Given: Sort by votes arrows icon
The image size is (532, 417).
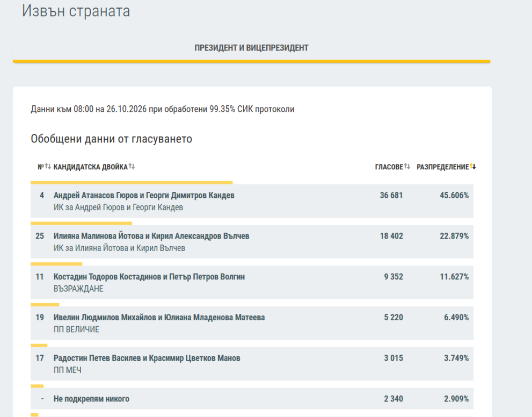Looking at the screenshot, I should 407,167.
